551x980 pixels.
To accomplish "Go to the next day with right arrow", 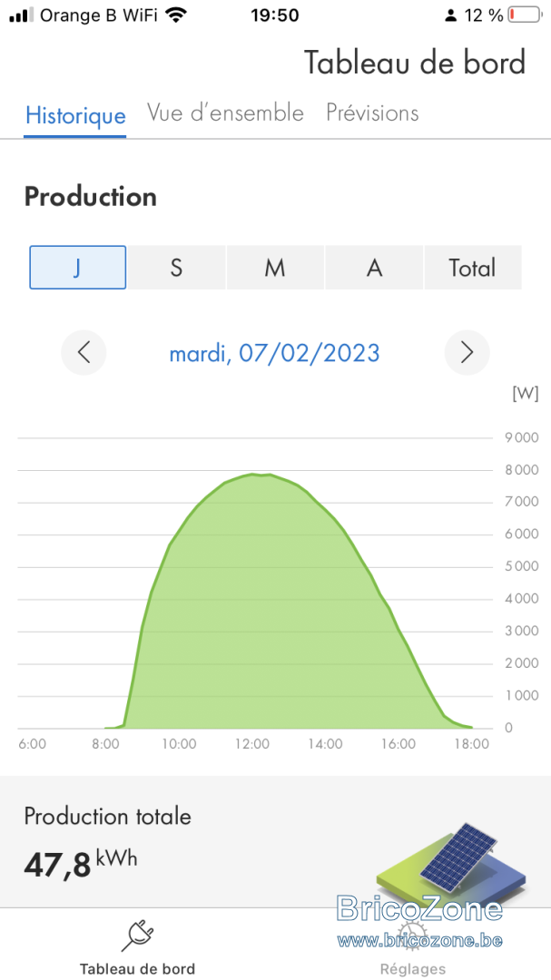I will tap(467, 352).
